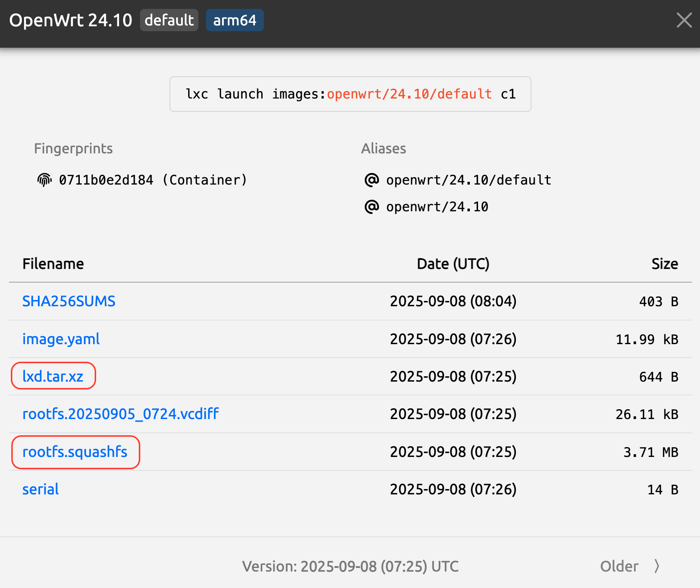The height and width of the screenshot is (588, 700).
Task: Click the @ icon next to openwrt/24.10/default
Action: coord(372,180)
